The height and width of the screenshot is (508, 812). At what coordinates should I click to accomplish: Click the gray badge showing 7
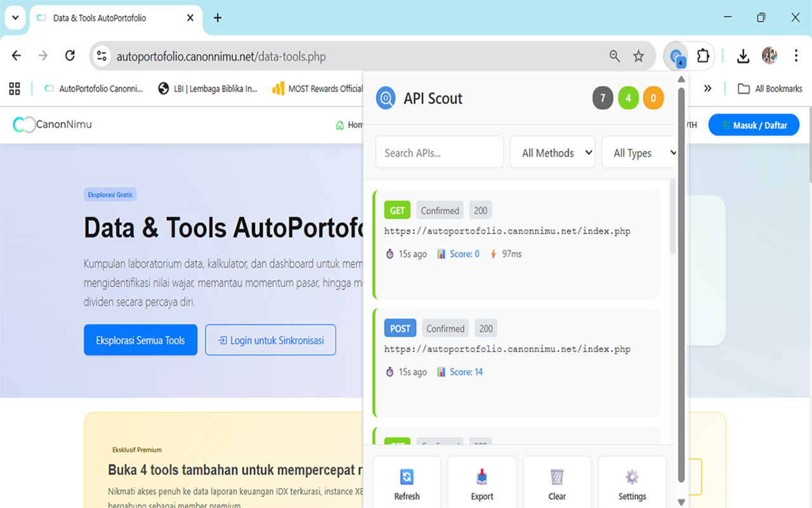[603, 98]
